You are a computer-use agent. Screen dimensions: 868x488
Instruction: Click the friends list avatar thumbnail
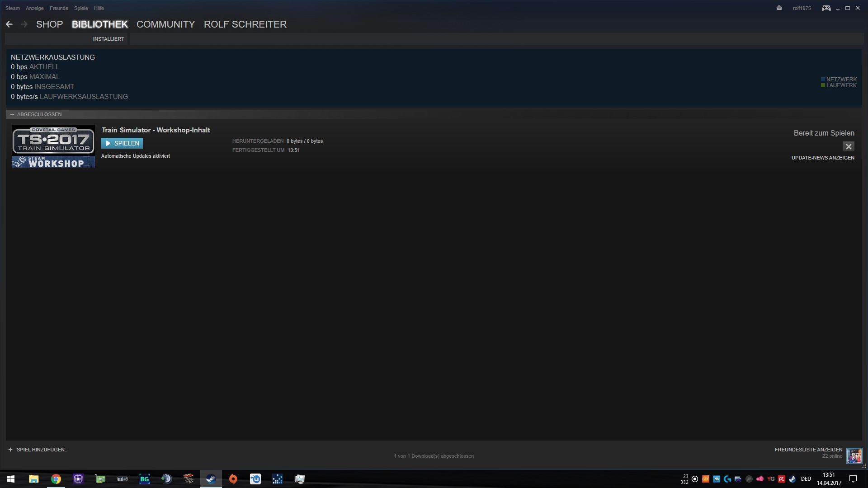click(854, 455)
